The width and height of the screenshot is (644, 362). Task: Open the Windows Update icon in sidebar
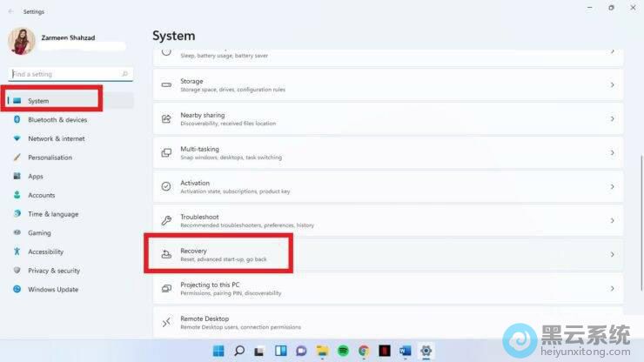click(x=17, y=290)
